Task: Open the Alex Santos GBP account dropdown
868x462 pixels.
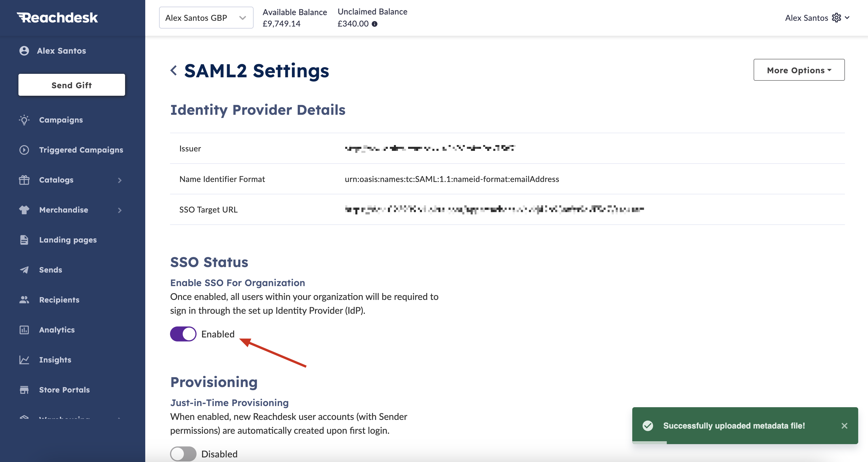Action: [x=206, y=18]
